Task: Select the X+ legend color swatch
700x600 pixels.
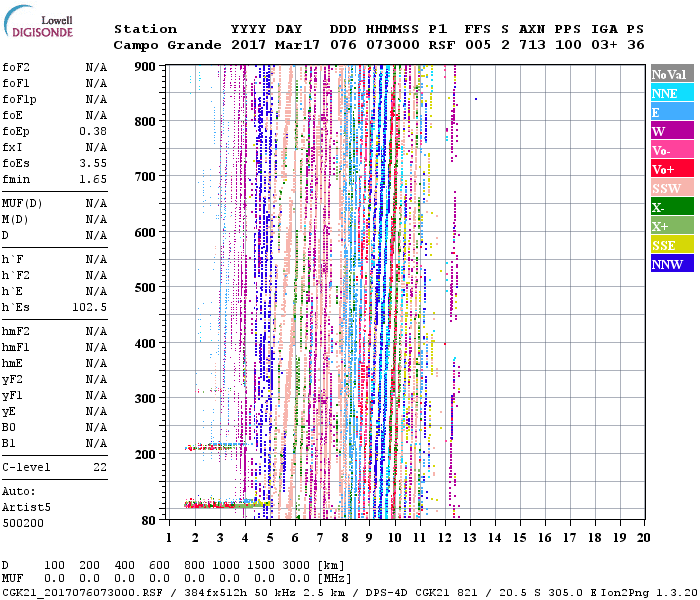Action: coord(672,226)
